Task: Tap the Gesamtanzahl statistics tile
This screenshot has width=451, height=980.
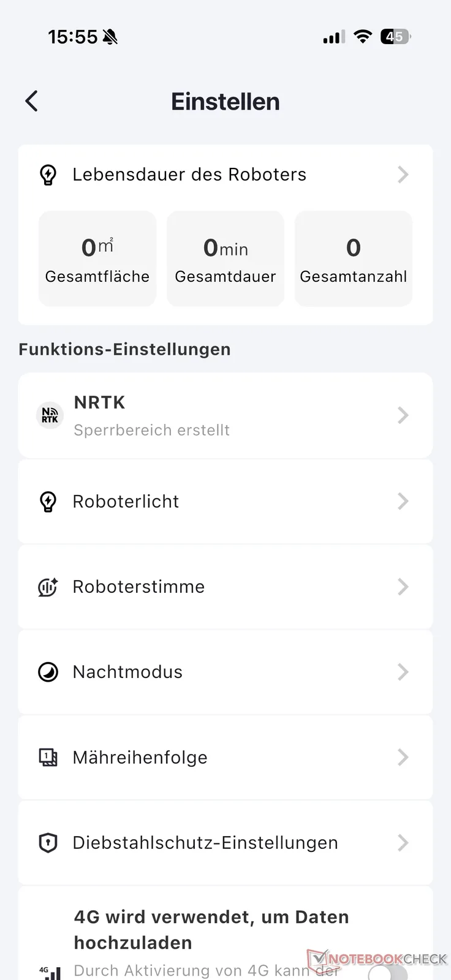Action: 354,258
